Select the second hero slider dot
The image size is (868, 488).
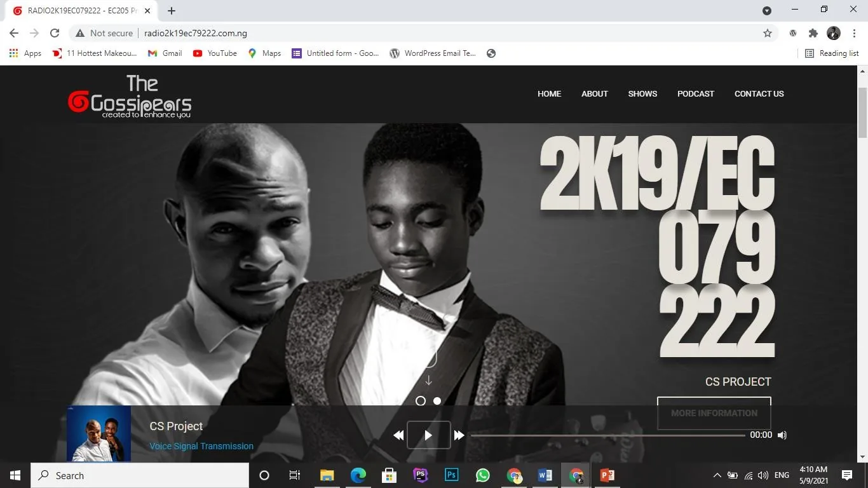click(437, 401)
